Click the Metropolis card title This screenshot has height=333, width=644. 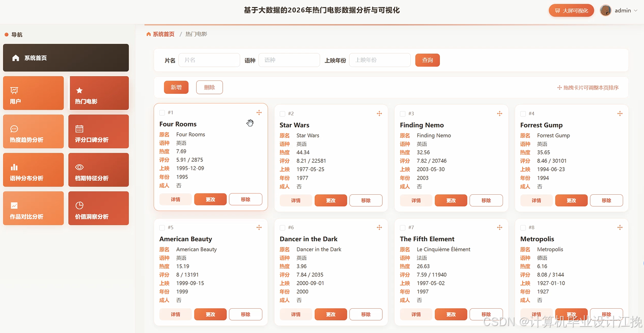coord(537,239)
